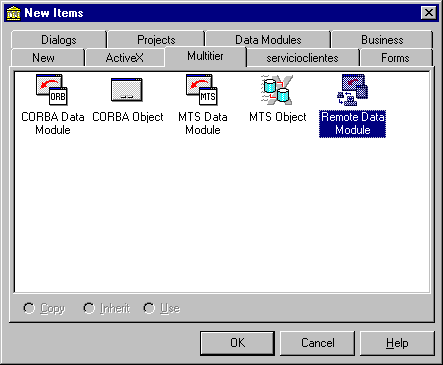Click the Cancel button
Screen dimensions: 443x365
coord(318,343)
